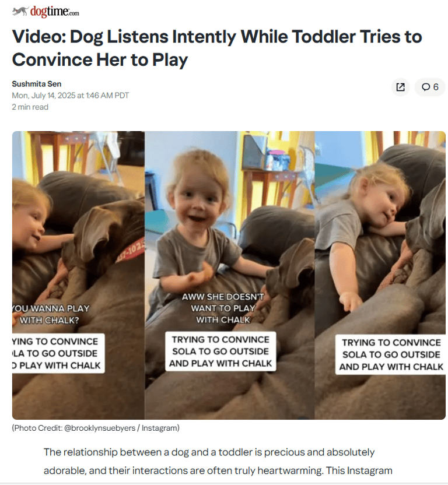The height and width of the screenshot is (485, 448).
Task: Open author Sushmita Sen's profile
Action: [x=37, y=84]
